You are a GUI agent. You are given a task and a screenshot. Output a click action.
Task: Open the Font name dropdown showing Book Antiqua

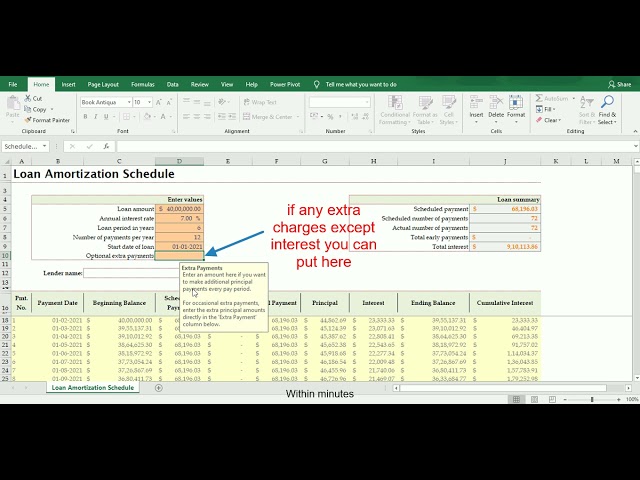129,102
